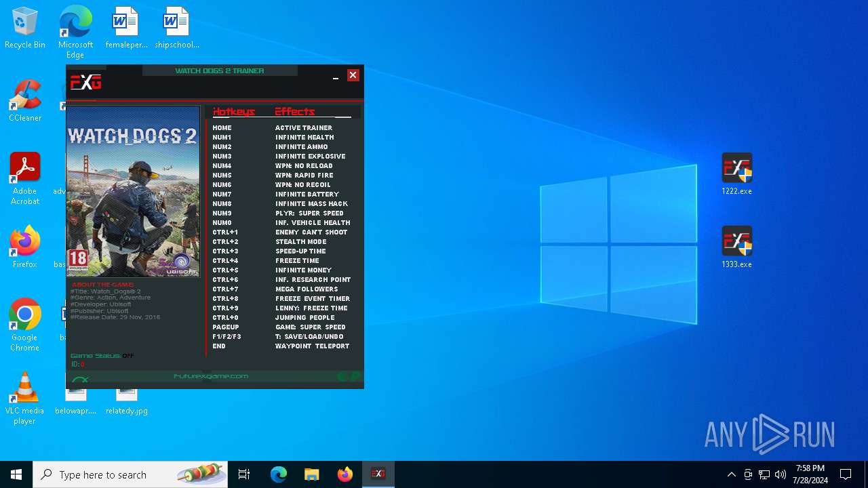Click the Hotkeys column header
868x488 pixels.
coord(234,112)
